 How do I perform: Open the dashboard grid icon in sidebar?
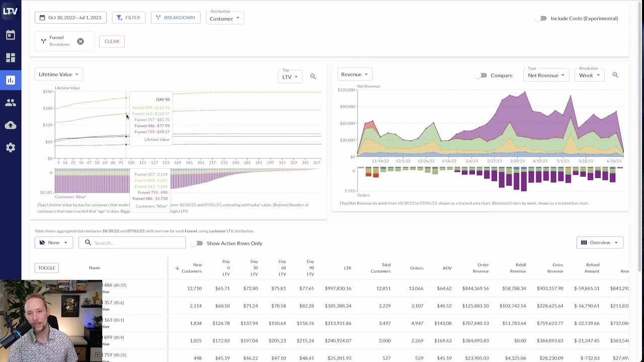pyautogui.click(x=11, y=57)
